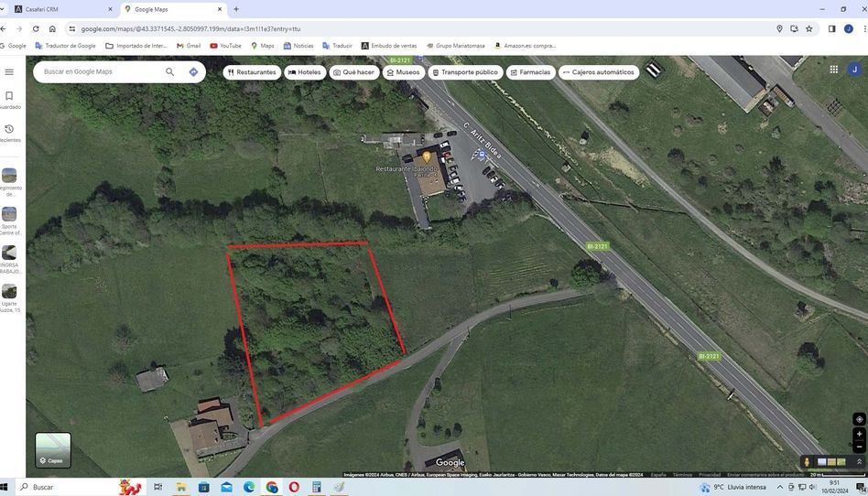Show hidden system tray icons
Screen dimensions: 868x496
point(780,487)
